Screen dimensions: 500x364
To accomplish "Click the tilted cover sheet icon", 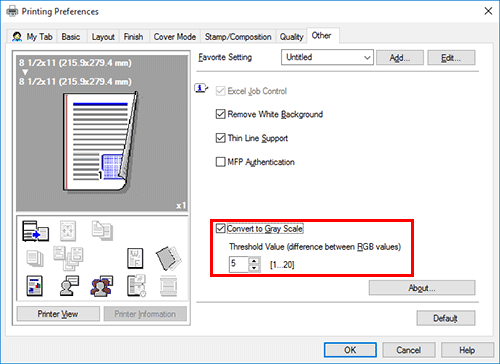I will point(169,258).
